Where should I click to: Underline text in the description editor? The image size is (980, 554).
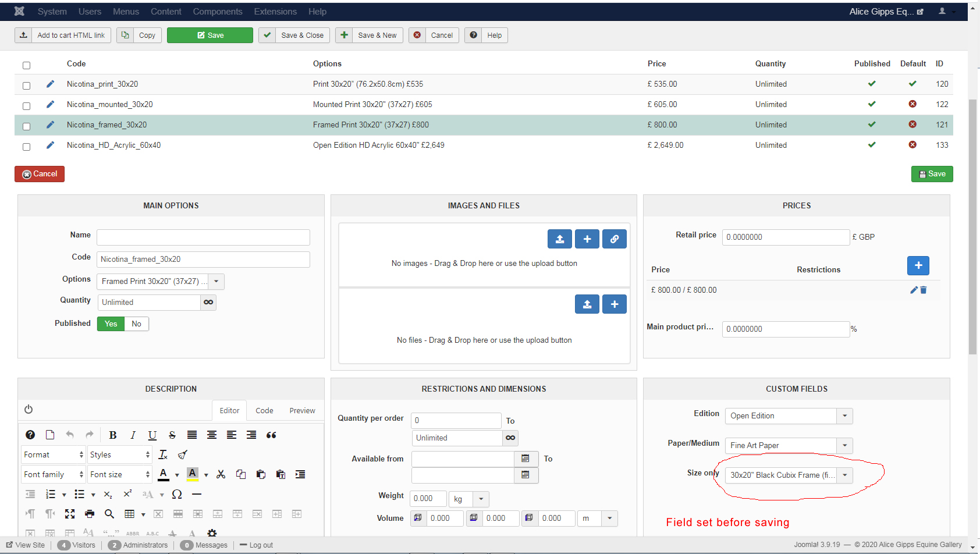[152, 435]
